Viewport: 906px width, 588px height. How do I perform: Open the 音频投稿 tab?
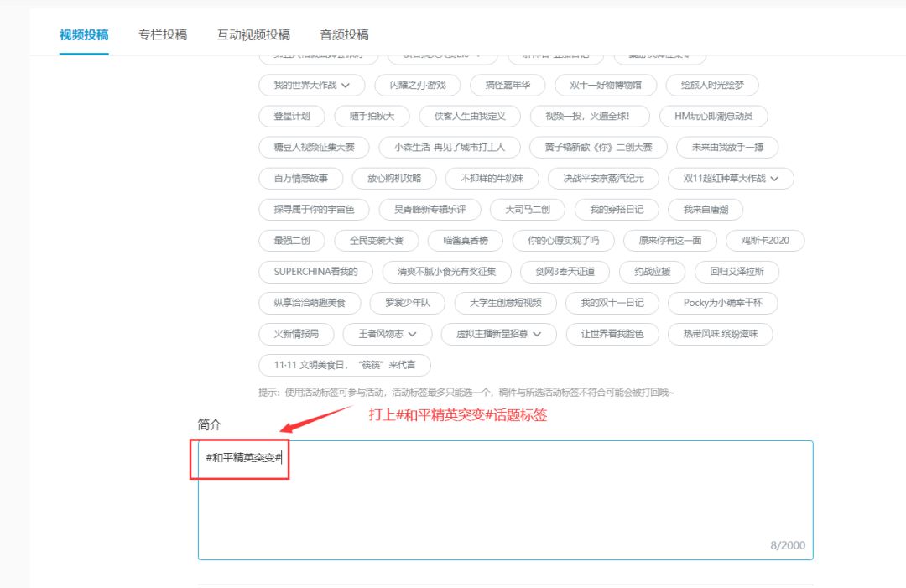click(345, 34)
